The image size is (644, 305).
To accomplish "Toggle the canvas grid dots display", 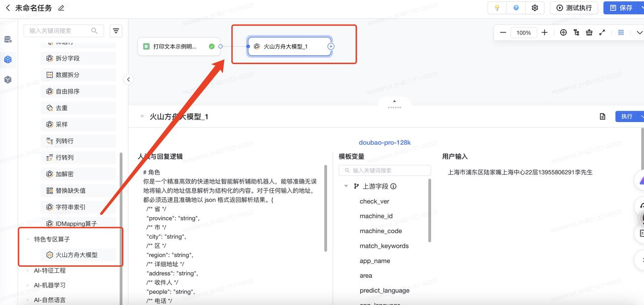I will click(x=621, y=33).
